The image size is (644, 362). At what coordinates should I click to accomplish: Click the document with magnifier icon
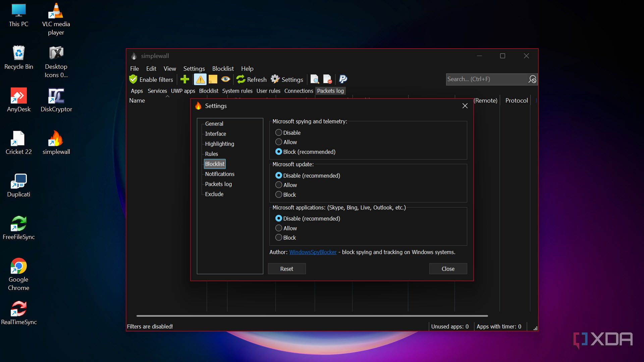click(x=315, y=79)
